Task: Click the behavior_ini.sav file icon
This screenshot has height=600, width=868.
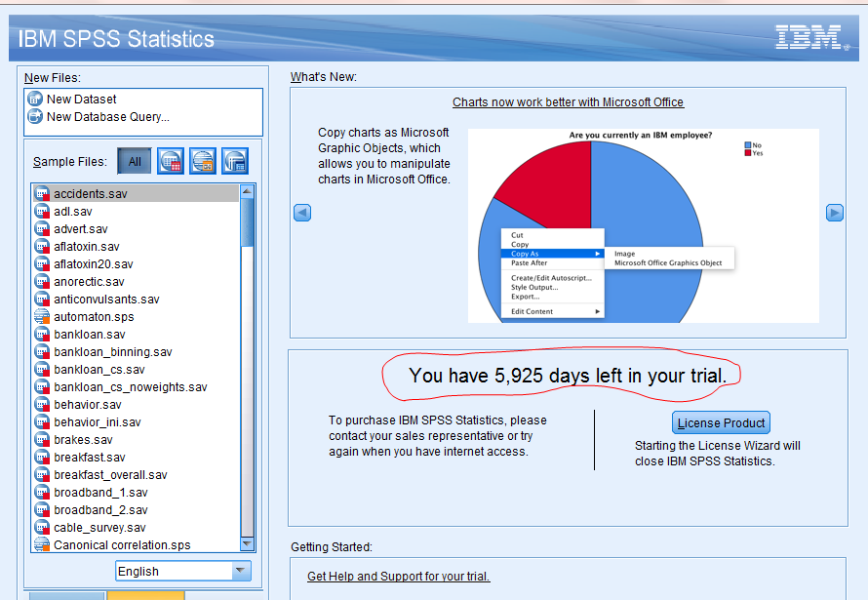Action: [x=42, y=422]
